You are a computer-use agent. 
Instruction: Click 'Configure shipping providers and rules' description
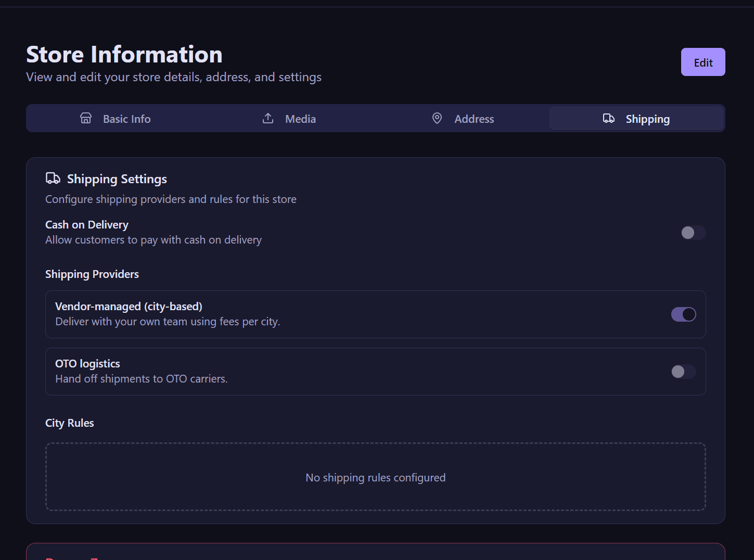coord(171,199)
